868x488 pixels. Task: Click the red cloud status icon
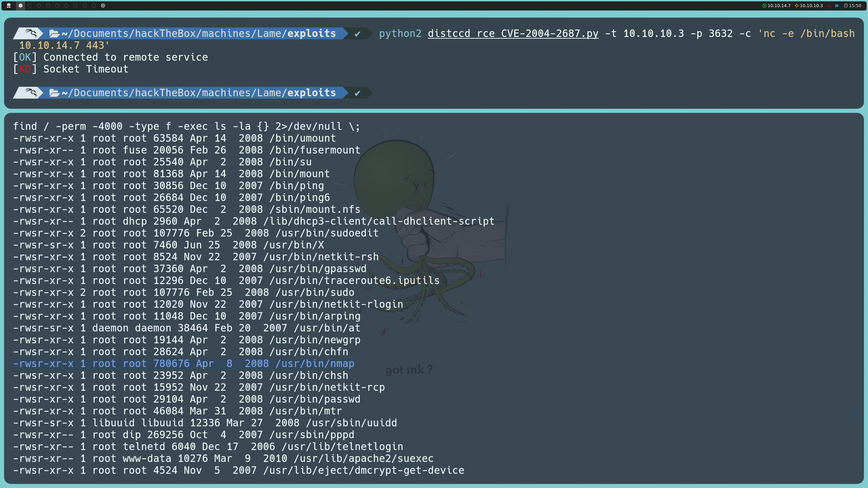[x=829, y=5]
